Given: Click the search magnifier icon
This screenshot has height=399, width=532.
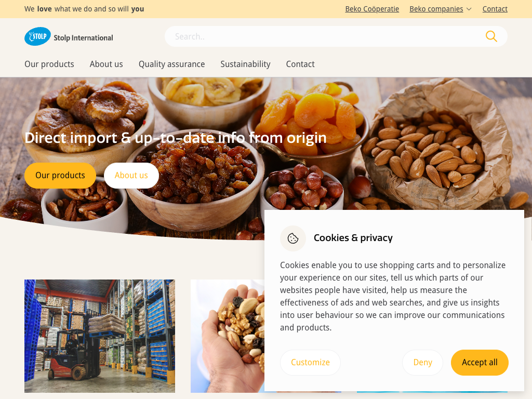Looking at the screenshot, I should (491, 36).
